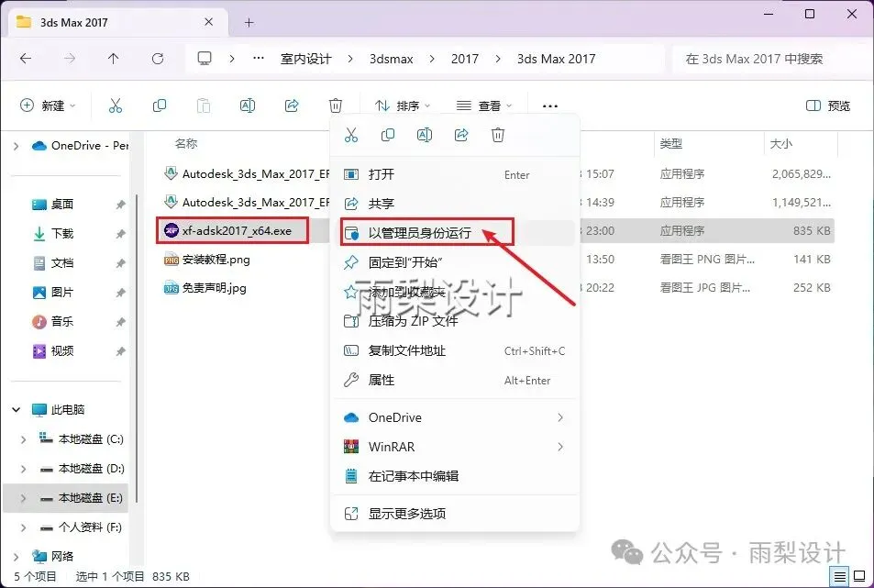Click the toolbar cut scissors icon
The width and height of the screenshot is (874, 588).
click(x=116, y=105)
